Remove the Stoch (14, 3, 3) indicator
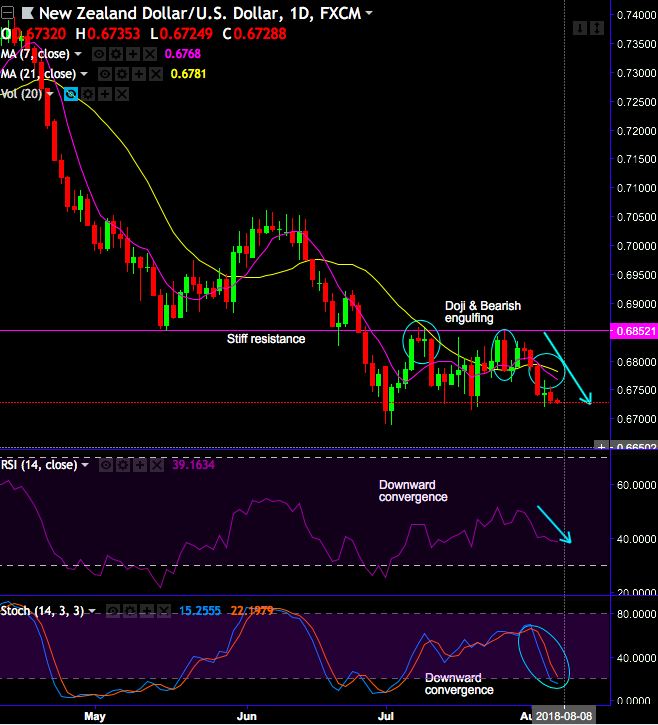 tap(164, 611)
